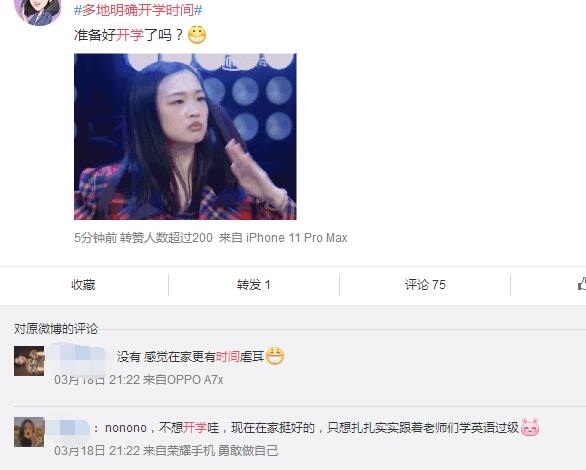
Task: Click the thumbs-up like icon
Action: click(582, 284)
